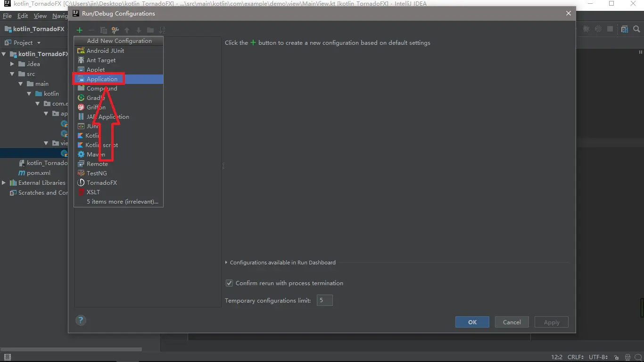Viewport: 644px width, 362px height.
Task: Click the inspector hat icon in status bar
Action: tap(627, 358)
